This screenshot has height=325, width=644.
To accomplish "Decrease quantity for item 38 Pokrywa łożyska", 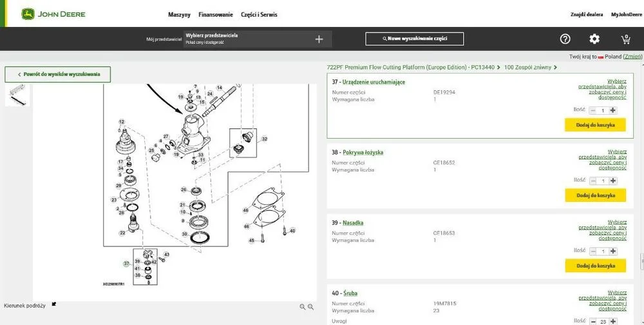I will [593, 181].
